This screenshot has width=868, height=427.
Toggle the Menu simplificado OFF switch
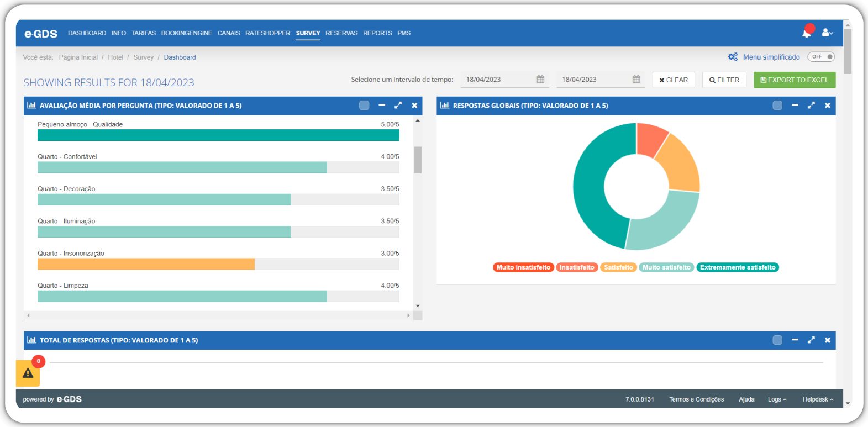click(x=821, y=57)
